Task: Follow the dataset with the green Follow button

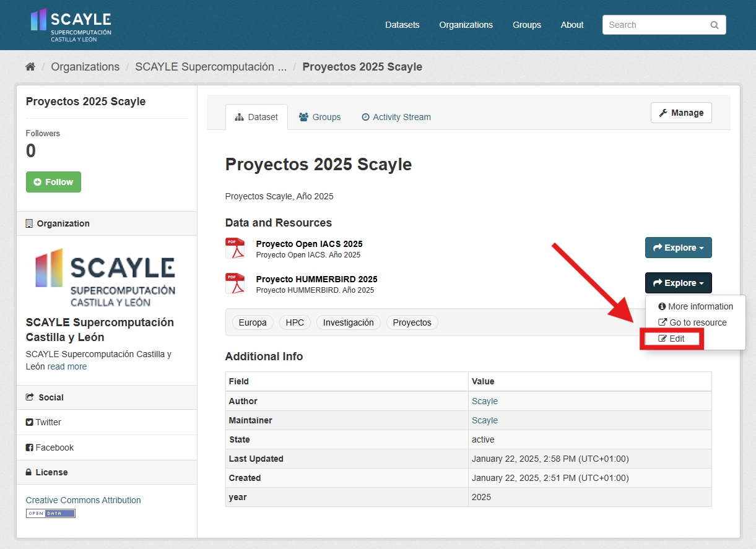Action: [53, 182]
